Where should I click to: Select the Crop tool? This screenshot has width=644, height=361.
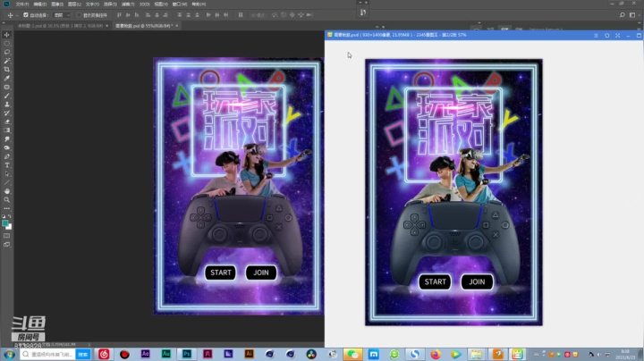(7, 70)
